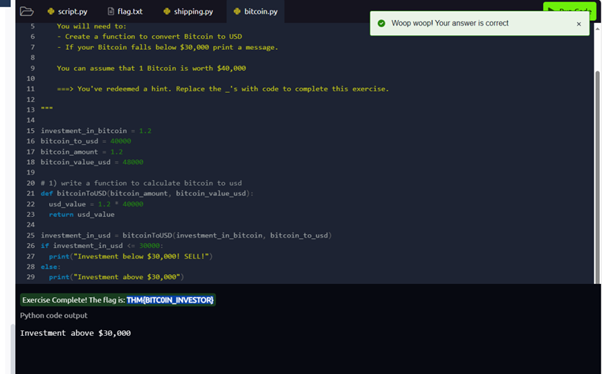
Task: Click the output 'Investment above $30,000'
Action: [x=76, y=333]
